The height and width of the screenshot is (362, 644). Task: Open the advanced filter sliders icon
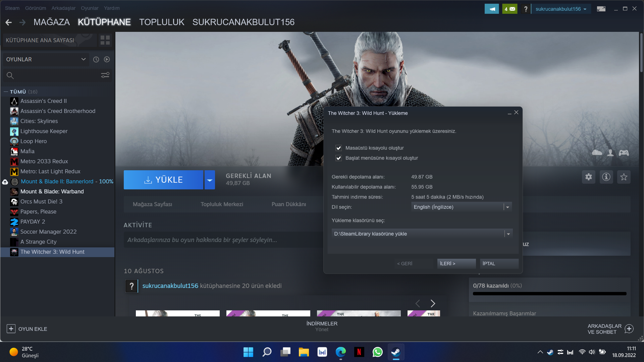(x=105, y=75)
